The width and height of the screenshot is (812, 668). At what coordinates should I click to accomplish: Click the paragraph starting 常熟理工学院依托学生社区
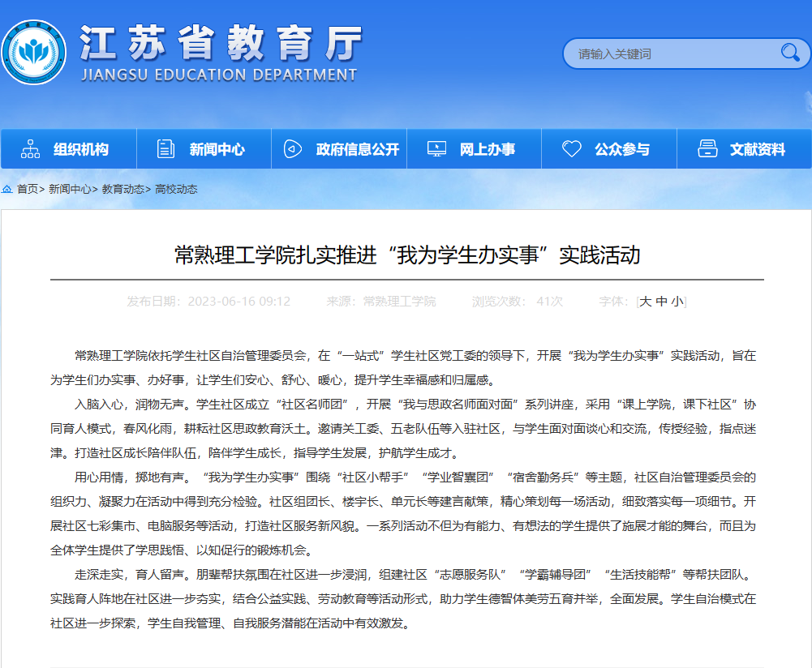[x=403, y=368]
